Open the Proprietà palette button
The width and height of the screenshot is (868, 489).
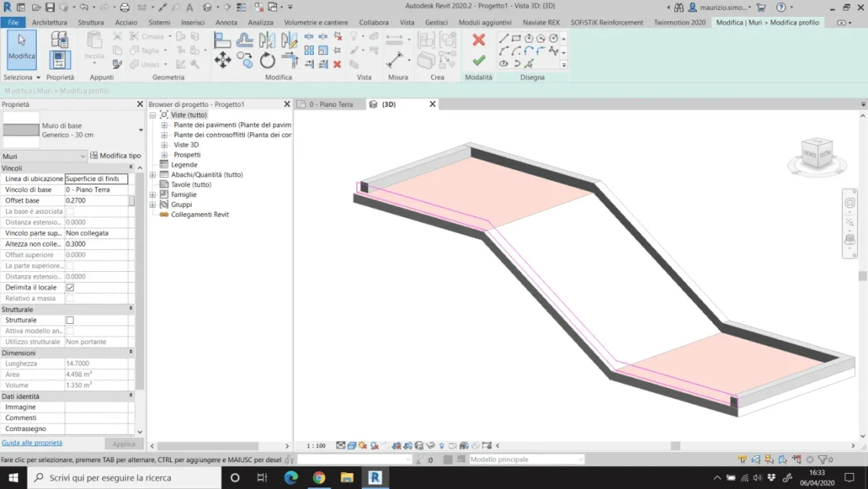pyautogui.click(x=60, y=59)
